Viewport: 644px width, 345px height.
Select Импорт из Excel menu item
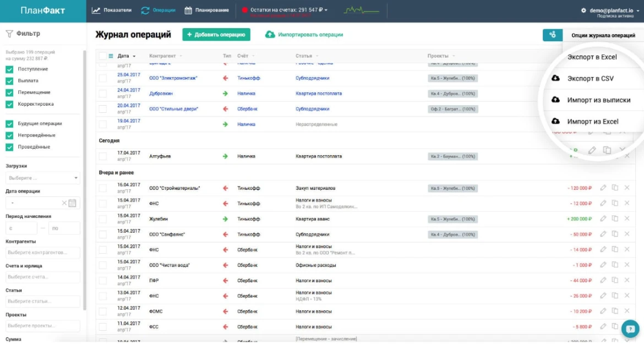pos(592,122)
